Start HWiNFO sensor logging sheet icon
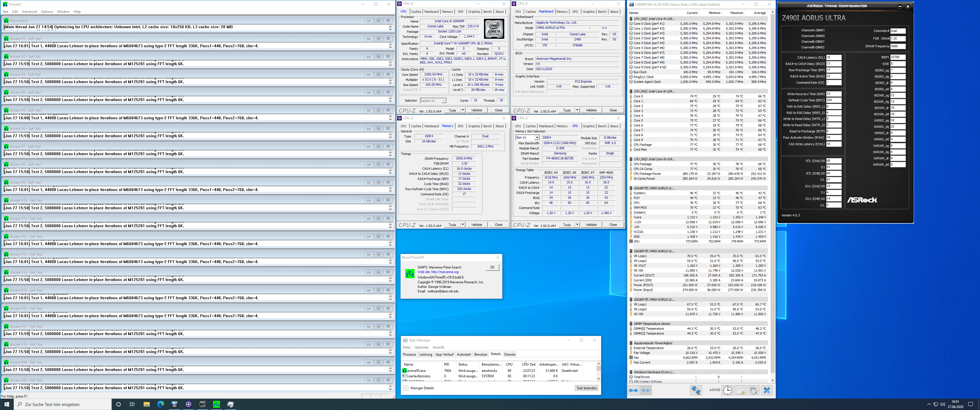The image size is (980, 410). (740, 390)
